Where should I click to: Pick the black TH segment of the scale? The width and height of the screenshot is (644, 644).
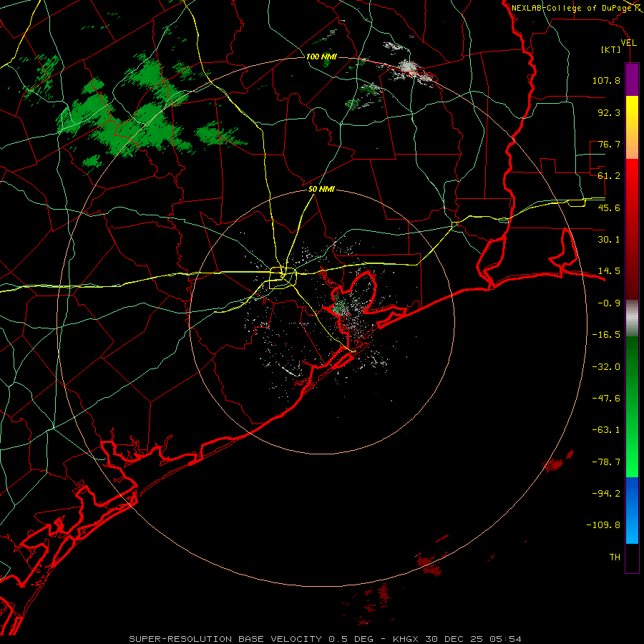(x=632, y=557)
